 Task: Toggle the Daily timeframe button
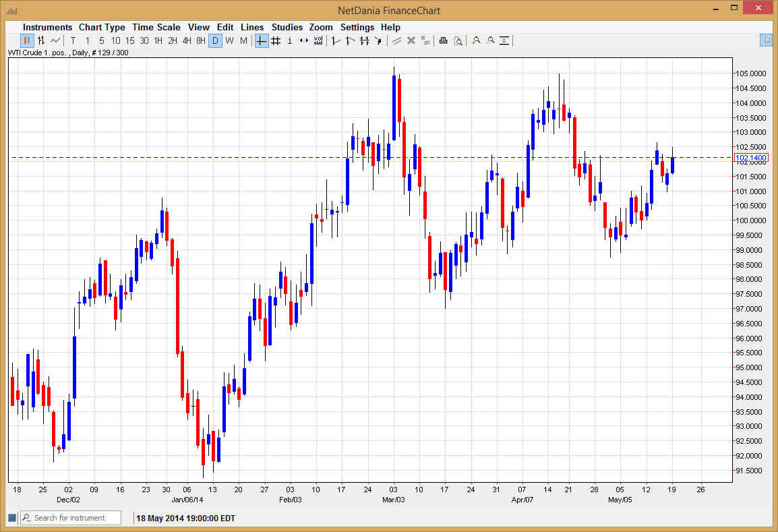pos(216,40)
